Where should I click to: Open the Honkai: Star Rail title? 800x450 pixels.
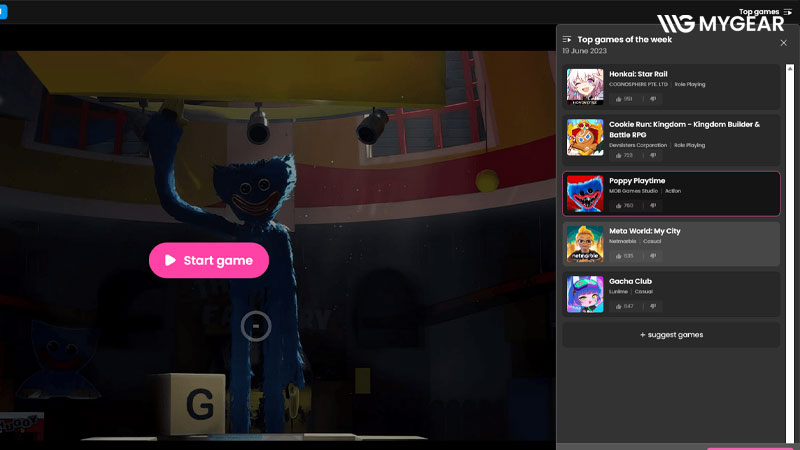(638, 74)
